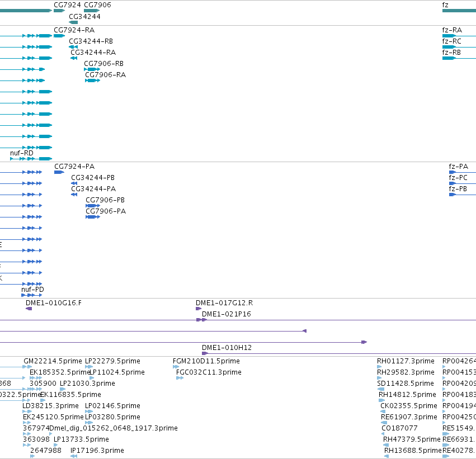The image size is (476, 459).
Task: Select the CG34244-PB protein label
Action: coord(93,178)
